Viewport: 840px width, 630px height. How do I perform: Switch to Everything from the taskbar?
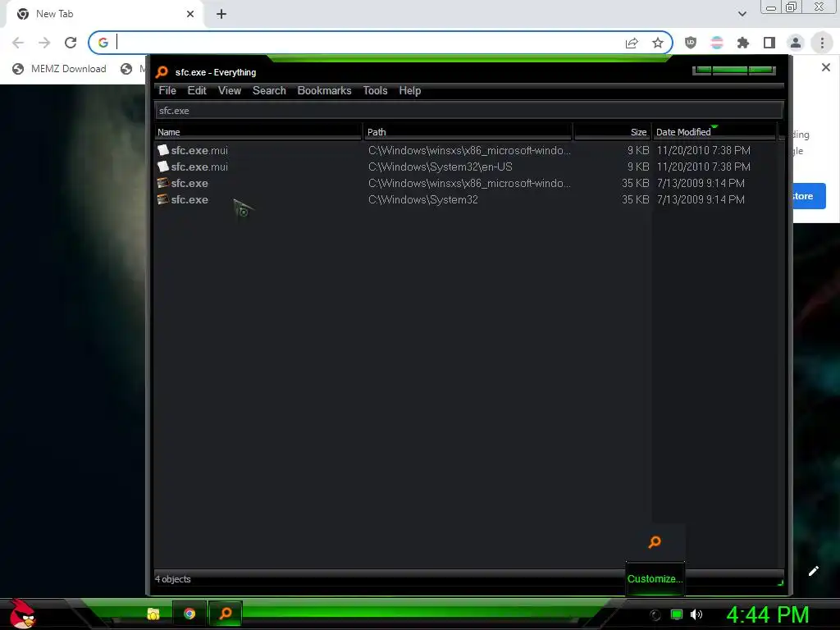(225, 614)
